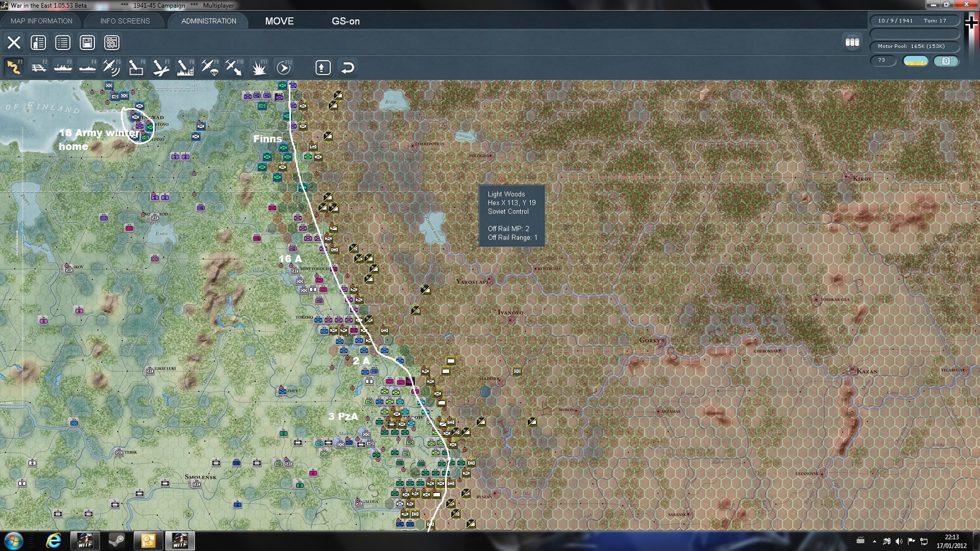
Task: Click the Motor Pool 165K readout
Action: point(914,46)
